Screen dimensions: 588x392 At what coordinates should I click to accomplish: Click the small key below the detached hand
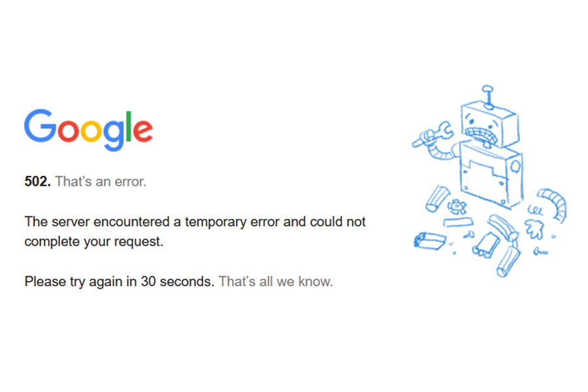pyautogui.click(x=540, y=251)
